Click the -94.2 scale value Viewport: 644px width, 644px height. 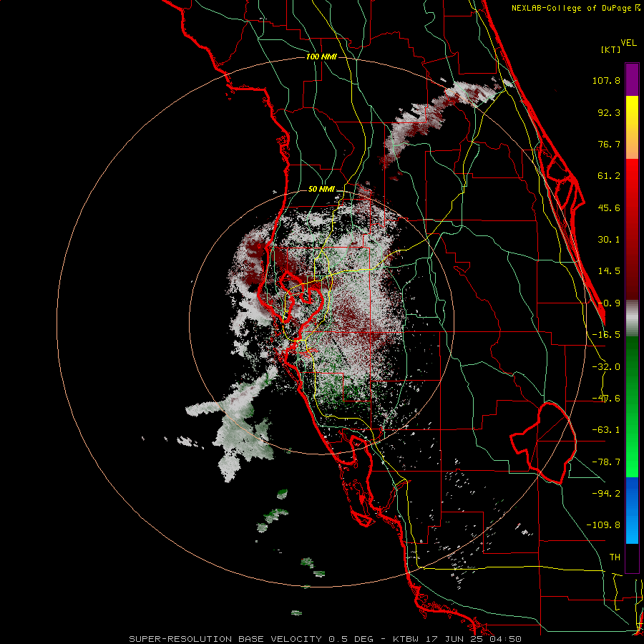coord(606,494)
